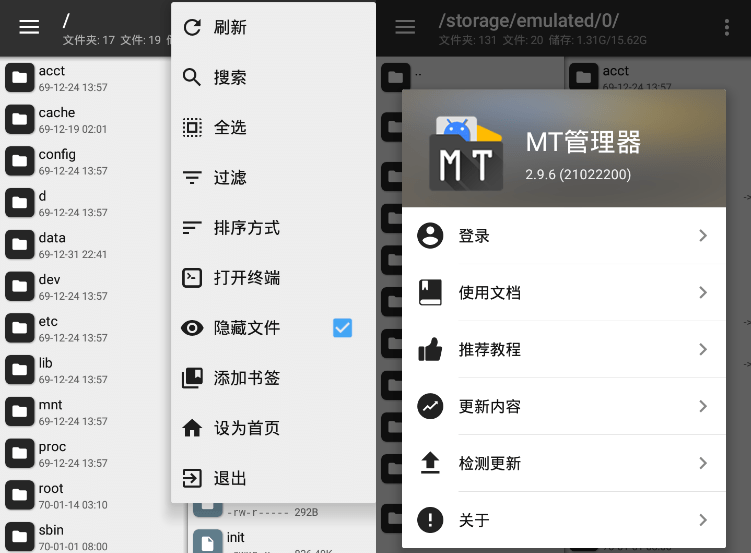Expand the 更新内容 row chevron
The width and height of the screenshot is (751, 553).
click(x=703, y=406)
